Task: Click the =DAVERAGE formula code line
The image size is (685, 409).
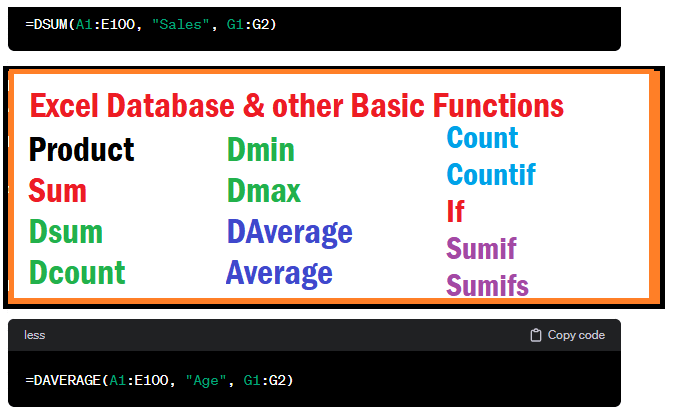Action: pyautogui.click(x=159, y=380)
